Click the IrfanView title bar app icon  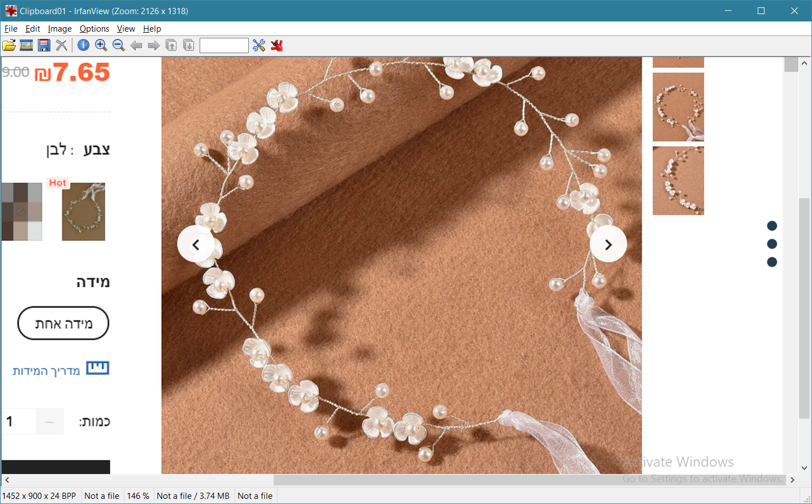pyautogui.click(x=11, y=11)
